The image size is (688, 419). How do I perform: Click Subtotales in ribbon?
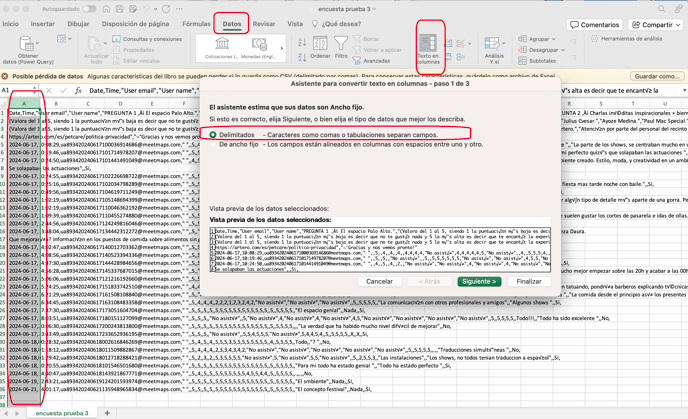537,61
